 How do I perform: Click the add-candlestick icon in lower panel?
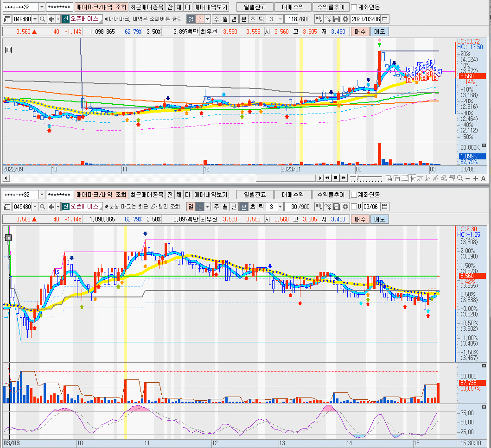point(319,207)
